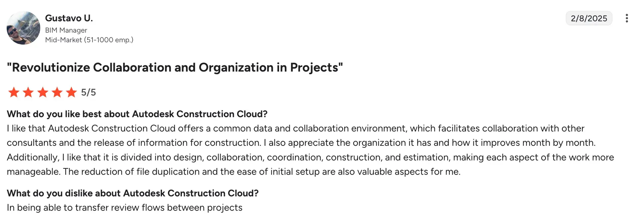Open the review title about revolutionizing collaboration
The image size is (644, 223).
[x=175, y=68]
